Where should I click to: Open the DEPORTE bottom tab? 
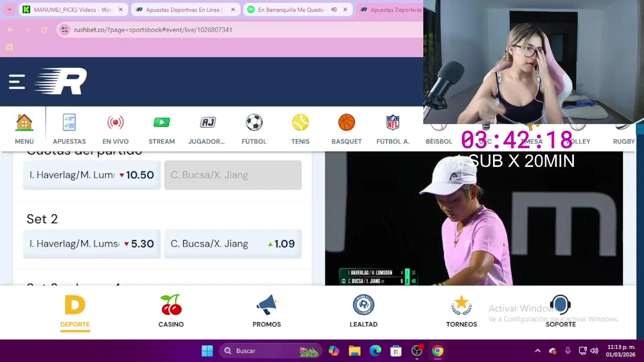click(x=75, y=312)
